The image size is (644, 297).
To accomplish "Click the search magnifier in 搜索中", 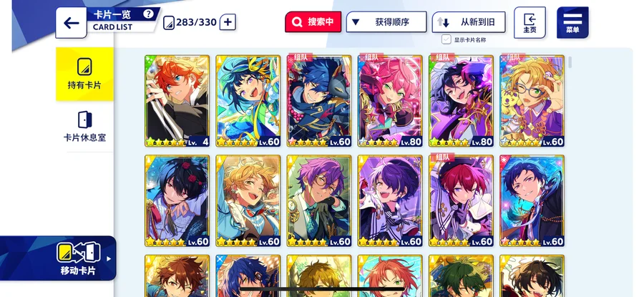I will coord(297,21).
